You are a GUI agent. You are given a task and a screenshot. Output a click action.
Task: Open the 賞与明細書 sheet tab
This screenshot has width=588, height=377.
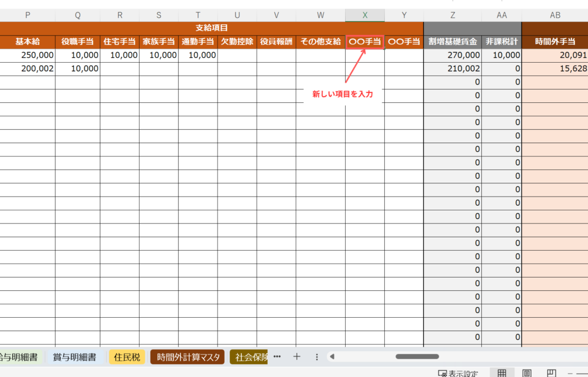click(x=73, y=357)
